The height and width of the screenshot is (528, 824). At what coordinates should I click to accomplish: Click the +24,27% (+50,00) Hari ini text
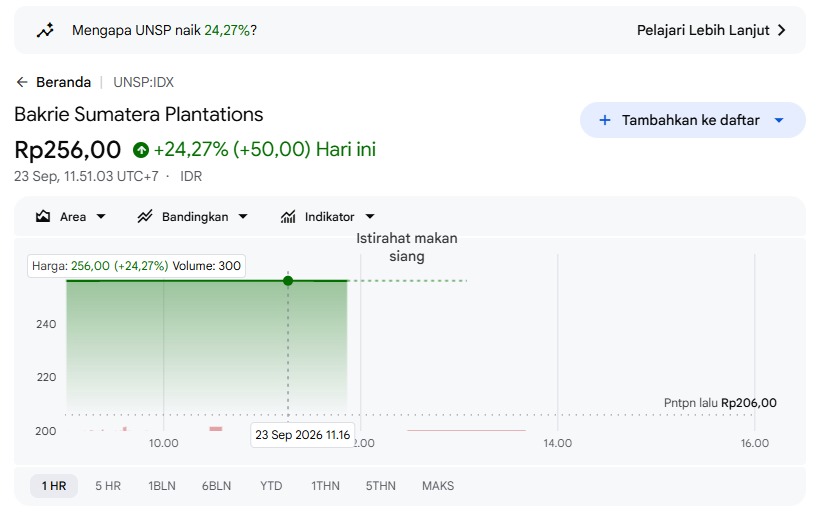tap(265, 150)
